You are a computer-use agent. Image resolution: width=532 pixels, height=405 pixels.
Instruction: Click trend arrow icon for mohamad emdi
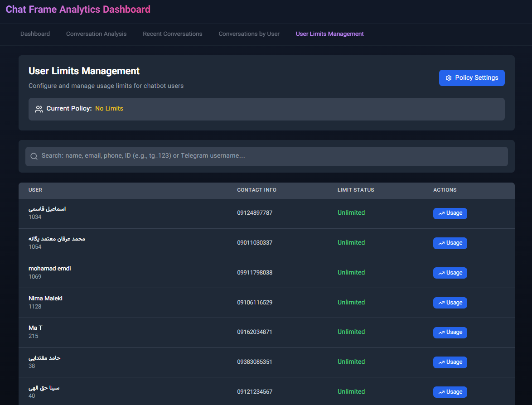tap(441, 273)
